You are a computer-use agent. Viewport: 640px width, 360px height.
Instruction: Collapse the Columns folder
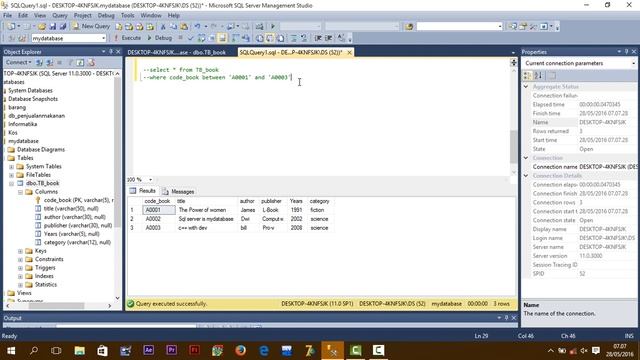(20, 192)
